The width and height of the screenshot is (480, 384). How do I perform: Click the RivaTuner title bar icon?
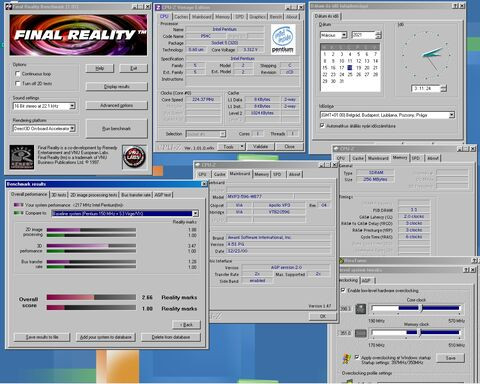(x=341, y=261)
